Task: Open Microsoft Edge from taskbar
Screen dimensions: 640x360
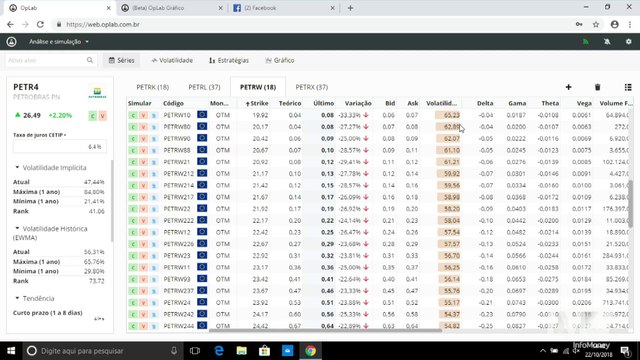Action: (219, 351)
